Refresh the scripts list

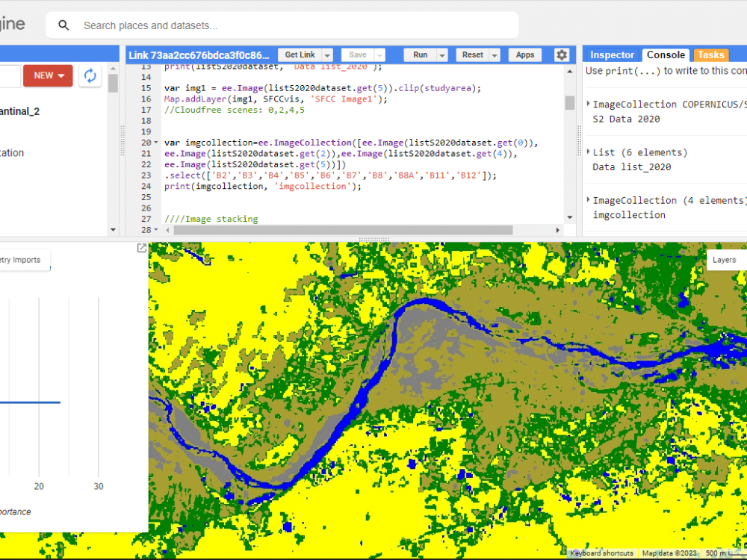90,75
